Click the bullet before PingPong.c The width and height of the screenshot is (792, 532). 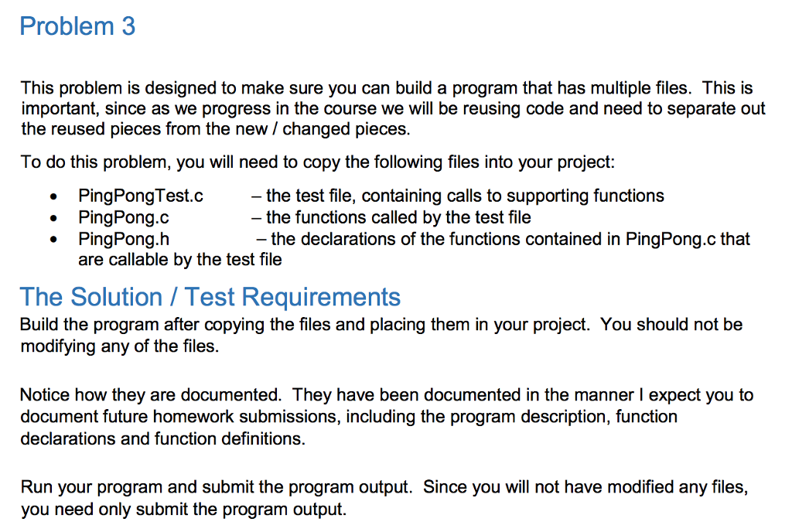pyautogui.click(x=52, y=218)
